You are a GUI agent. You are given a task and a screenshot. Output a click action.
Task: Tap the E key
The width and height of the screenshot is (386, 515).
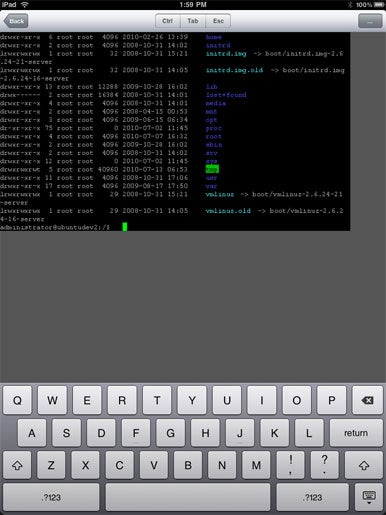click(87, 400)
